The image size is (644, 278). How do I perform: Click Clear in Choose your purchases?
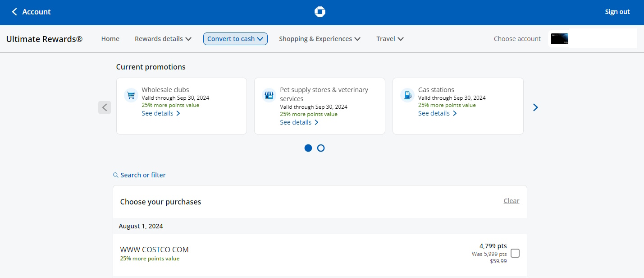511,201
